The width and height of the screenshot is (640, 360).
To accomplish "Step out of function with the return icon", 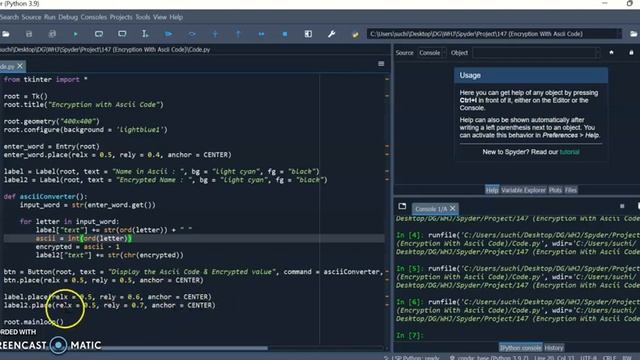I will pos(238,34).
